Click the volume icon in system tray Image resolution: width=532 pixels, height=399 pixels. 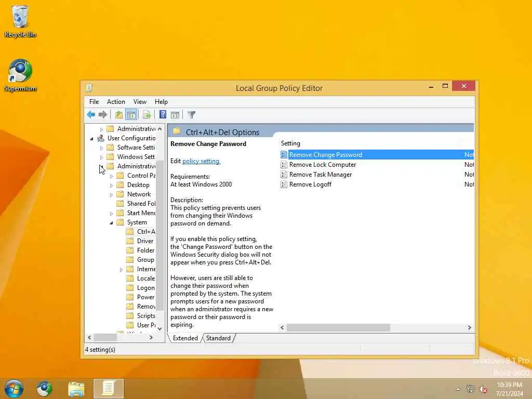(x=483, y=389)
